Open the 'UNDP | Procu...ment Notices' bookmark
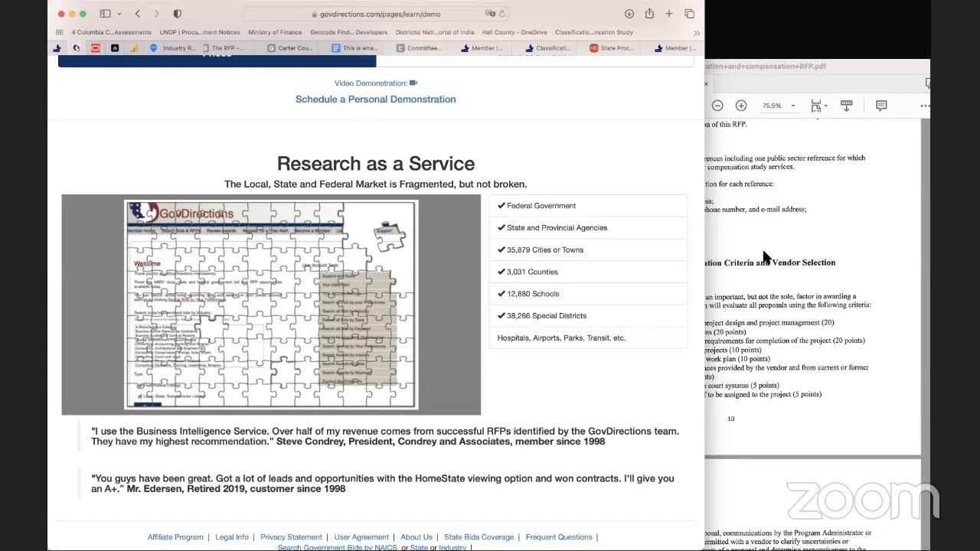980x551 pixels. pos(200,32)
